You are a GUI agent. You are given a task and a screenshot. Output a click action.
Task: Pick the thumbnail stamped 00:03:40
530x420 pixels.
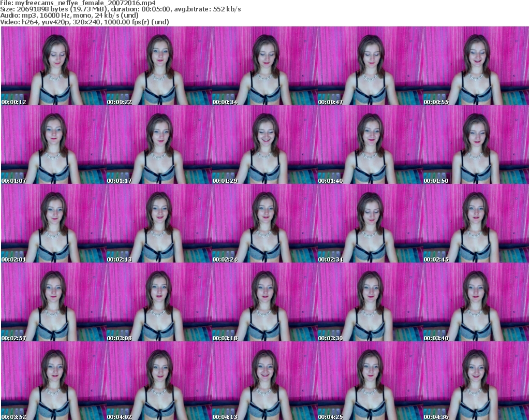pos(476,302)
